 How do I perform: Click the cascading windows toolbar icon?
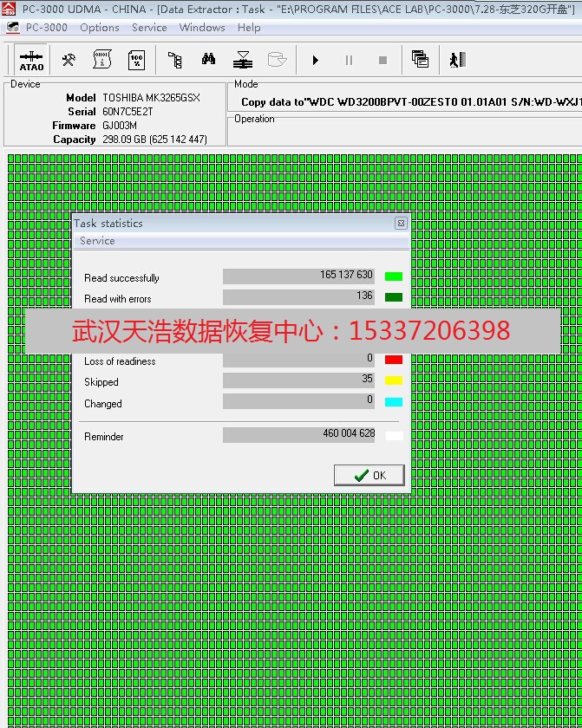point(420,60)
